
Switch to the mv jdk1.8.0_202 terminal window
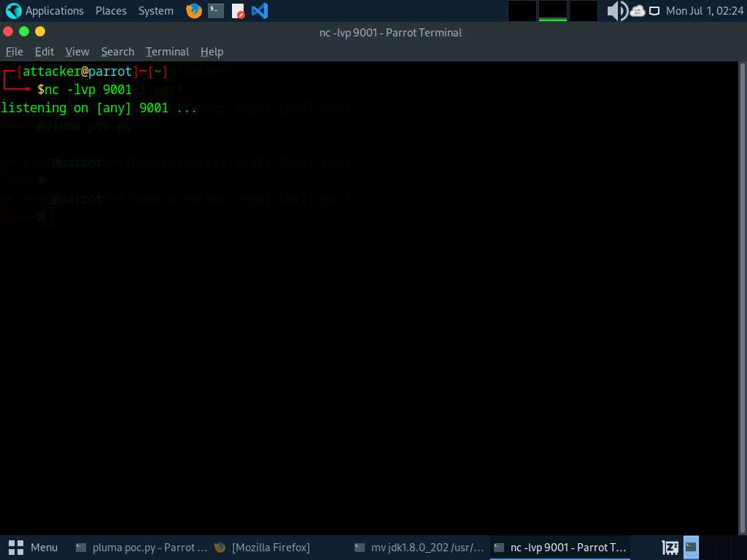tap(419, 547)
